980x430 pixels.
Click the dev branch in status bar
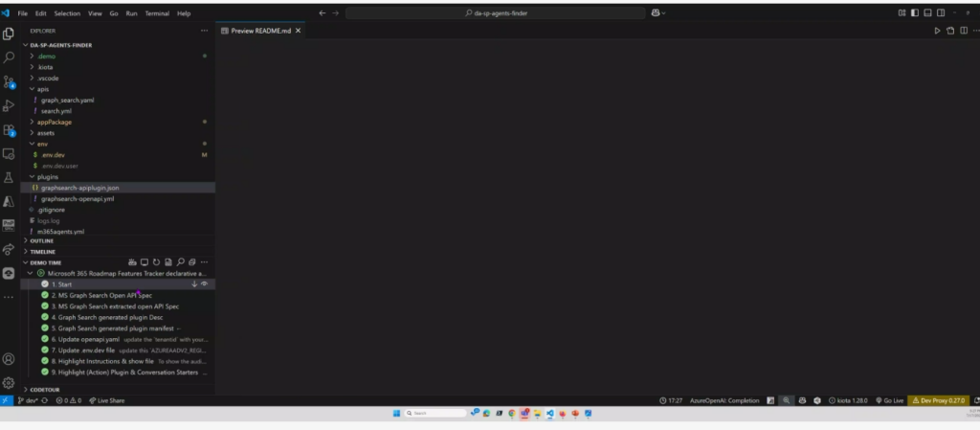pos(28,400)
